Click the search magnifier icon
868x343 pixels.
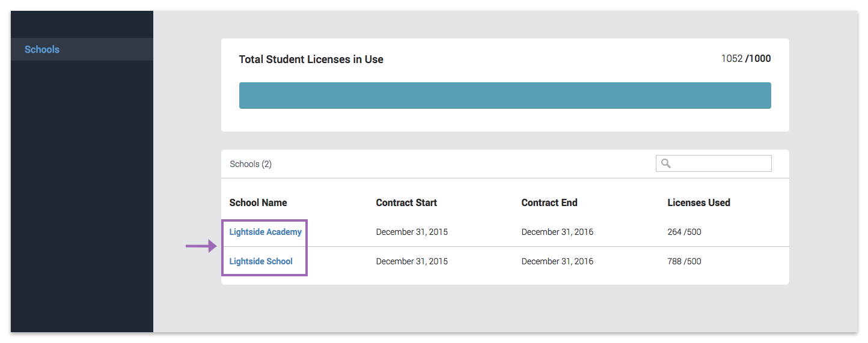pyautogui.click(x=665, y=163)
